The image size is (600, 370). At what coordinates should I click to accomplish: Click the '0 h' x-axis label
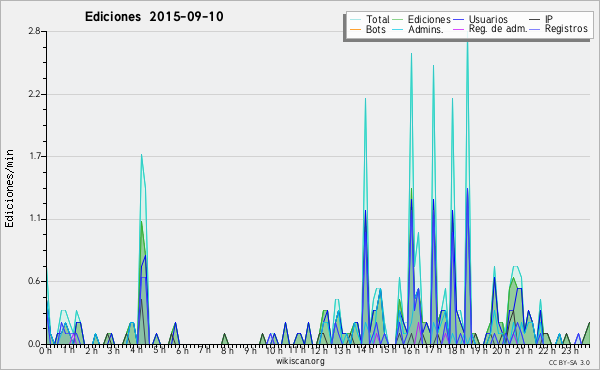[46, 351]
